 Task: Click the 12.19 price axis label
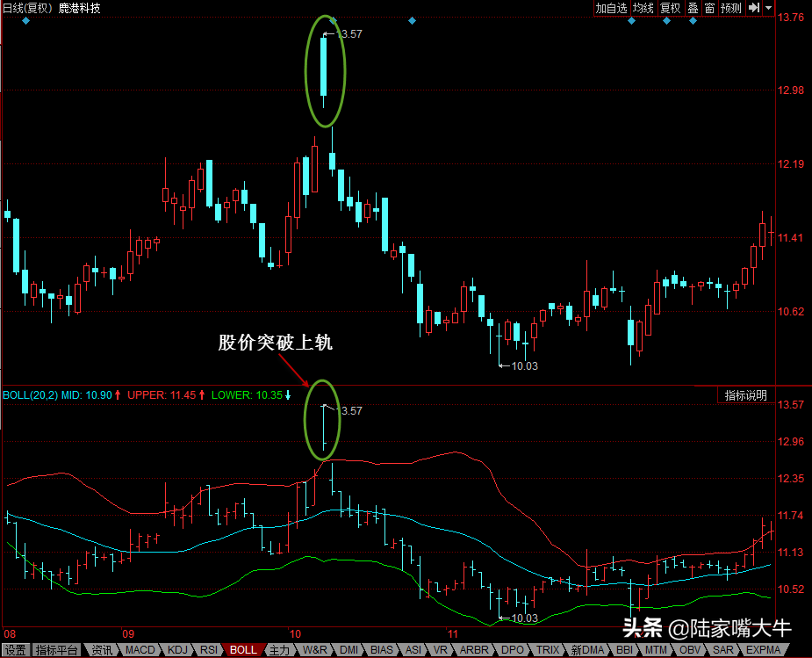(791, 164)
